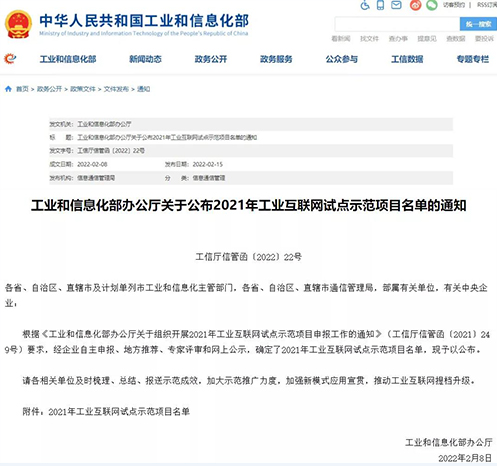
Task: Open the 政务公开 navigation menu
Action: (x=211, y=59)
